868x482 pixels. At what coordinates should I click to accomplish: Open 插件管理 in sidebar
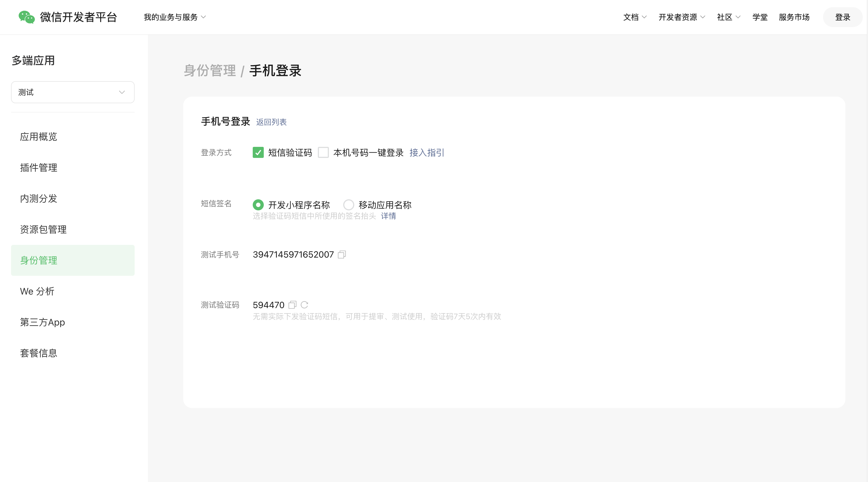pyautogui.click(x=73, y=168)
